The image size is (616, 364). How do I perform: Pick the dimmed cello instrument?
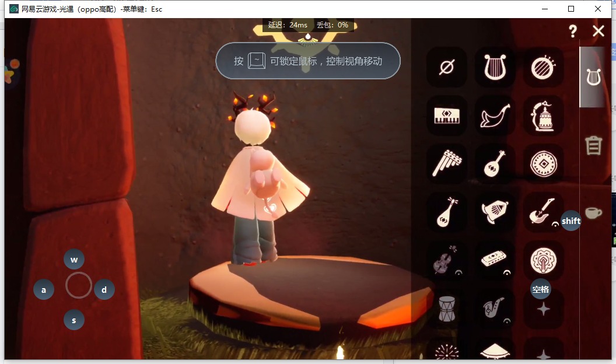pyautogui.click(x=447, y=260)
